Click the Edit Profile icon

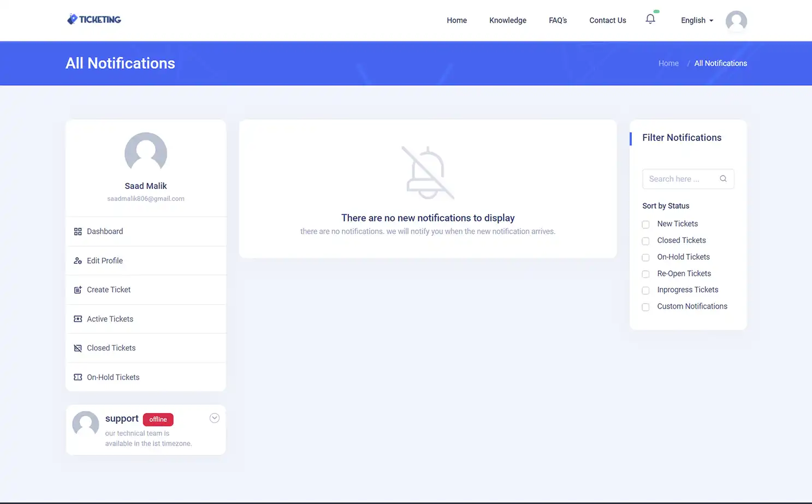pyautogui.click(x=77, y=260)
